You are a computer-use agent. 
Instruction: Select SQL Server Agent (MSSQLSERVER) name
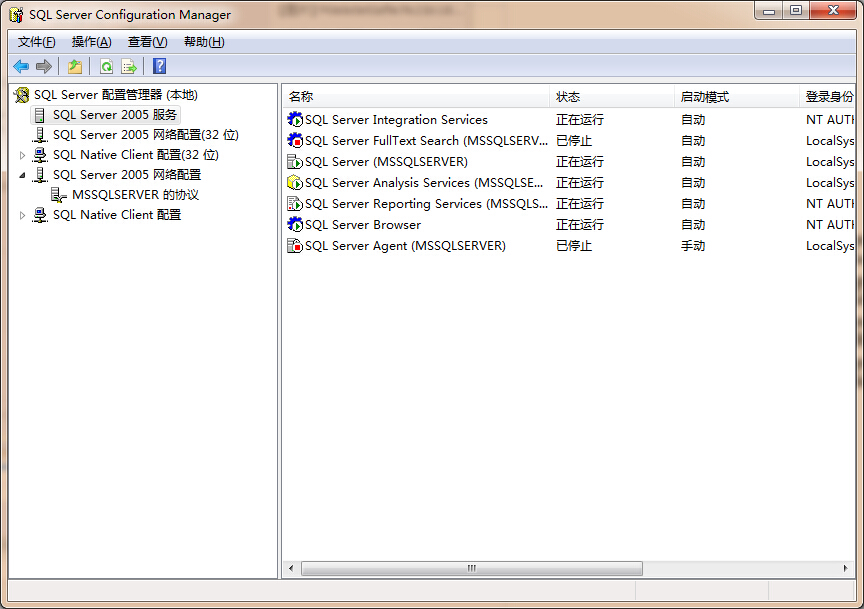(x=405, y=245)
